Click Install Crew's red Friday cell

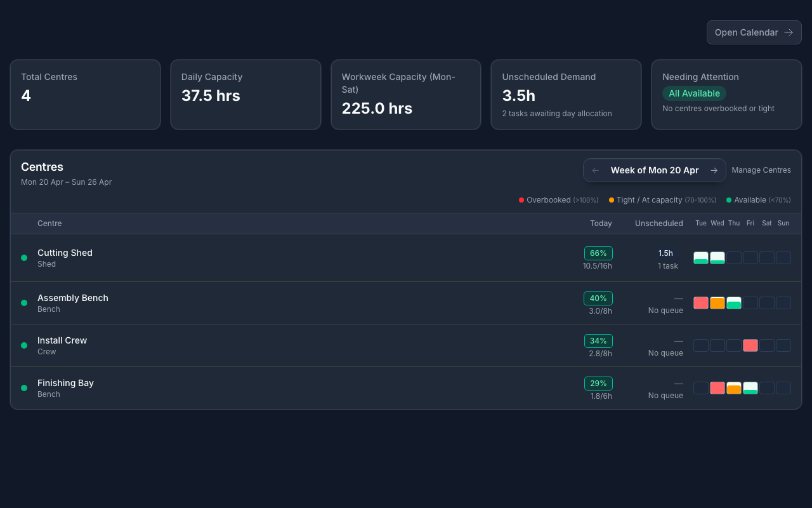pos(750,345)
